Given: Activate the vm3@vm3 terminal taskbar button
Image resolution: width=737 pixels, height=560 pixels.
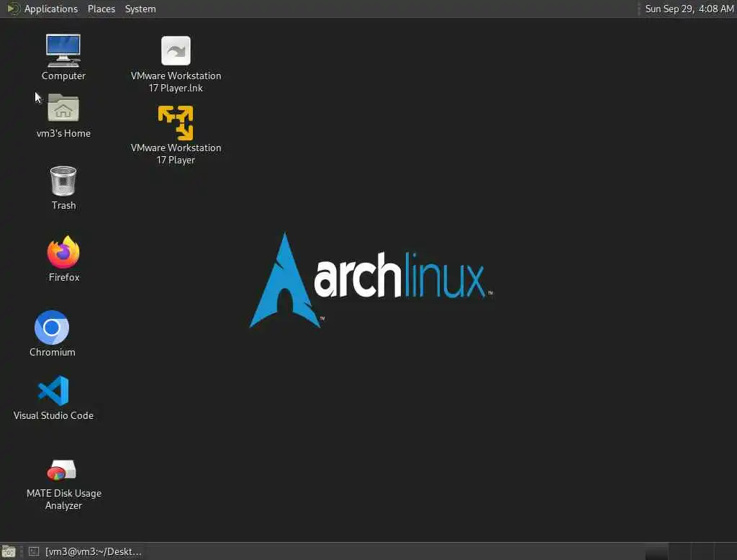Looking at the screenshot, I should click(x=85, y=551).
